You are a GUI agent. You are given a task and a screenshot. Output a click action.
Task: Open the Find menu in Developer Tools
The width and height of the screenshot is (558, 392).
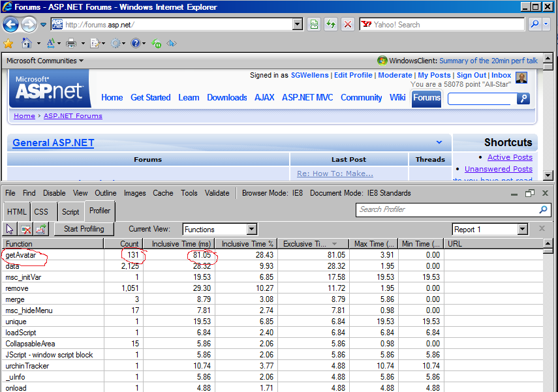click(x=29, y=193)
